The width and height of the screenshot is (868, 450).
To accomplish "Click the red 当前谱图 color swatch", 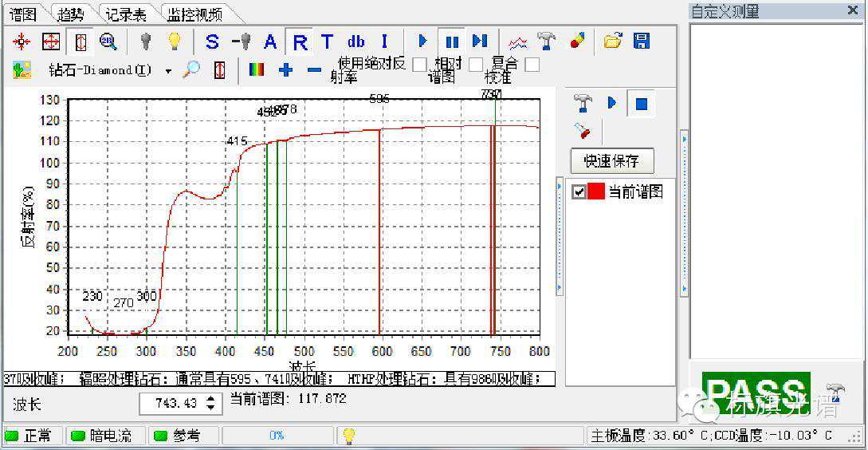I will tap(596, 191).
